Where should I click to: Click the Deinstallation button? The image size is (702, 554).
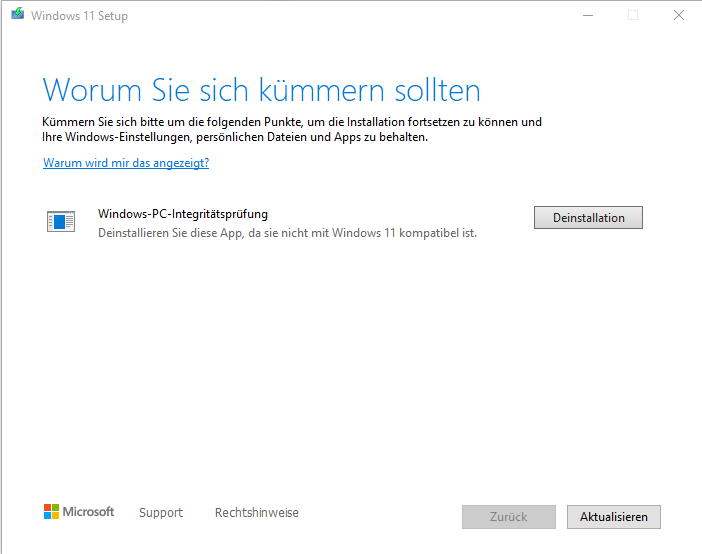(x=588, y=218)
